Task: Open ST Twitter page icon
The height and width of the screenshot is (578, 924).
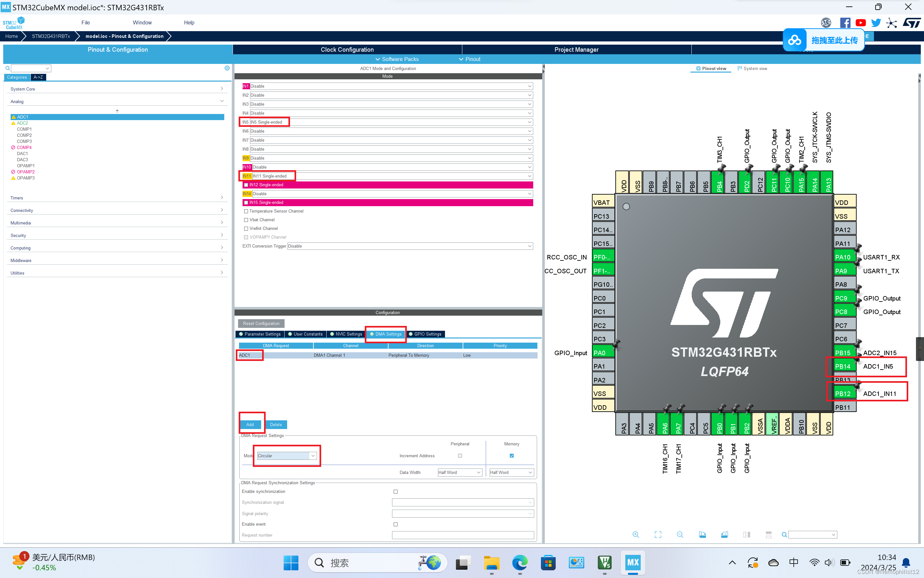Action: point(876,23)
